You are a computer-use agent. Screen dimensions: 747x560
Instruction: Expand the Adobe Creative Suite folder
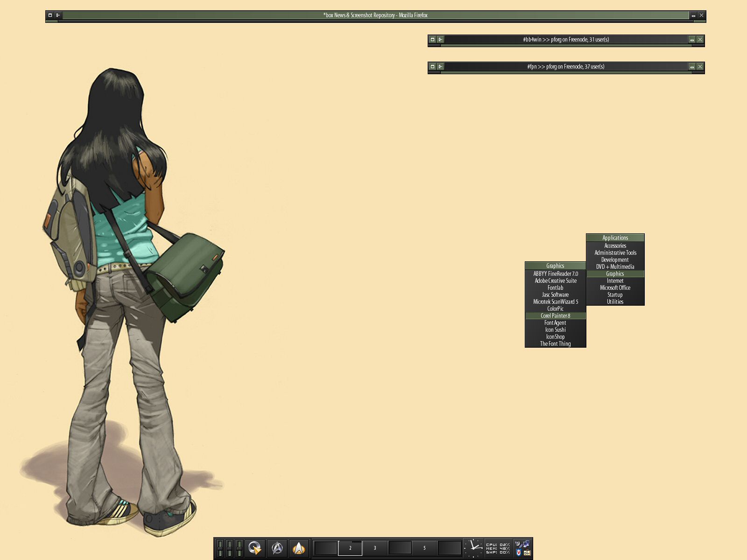coord(556,281)
